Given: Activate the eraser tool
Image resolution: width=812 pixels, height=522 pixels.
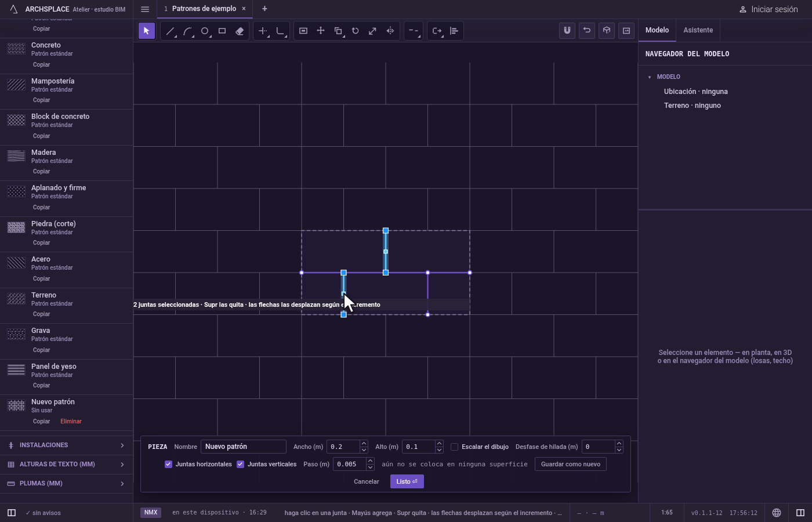Looking at the screenshot, I should 240,31.
